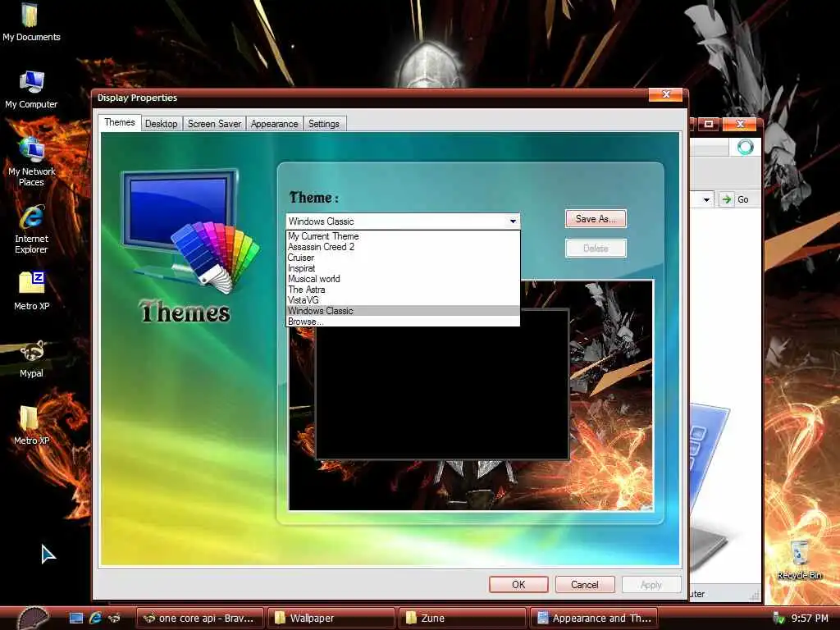
Task: Open the Appearance tab
Action: click(274, 124)
